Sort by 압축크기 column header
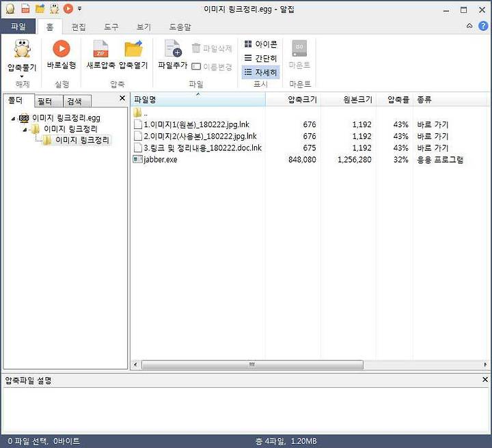The image size is (492, 448). click(x=293, y=100)
